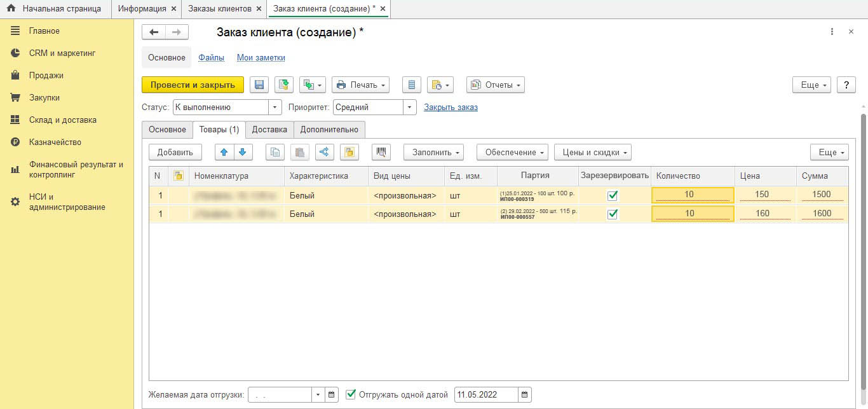Expand the Статус dropdown
Viewport: 868px width, 409px height.
275,107
